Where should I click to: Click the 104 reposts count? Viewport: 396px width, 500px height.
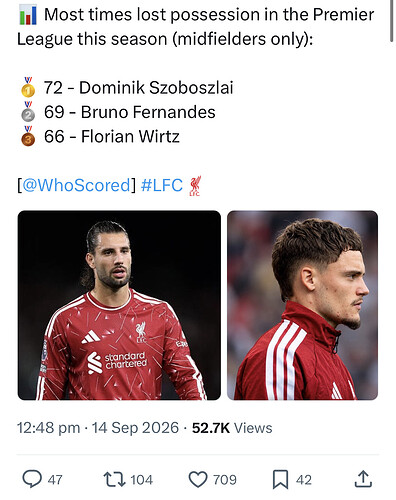click(142, 480)
